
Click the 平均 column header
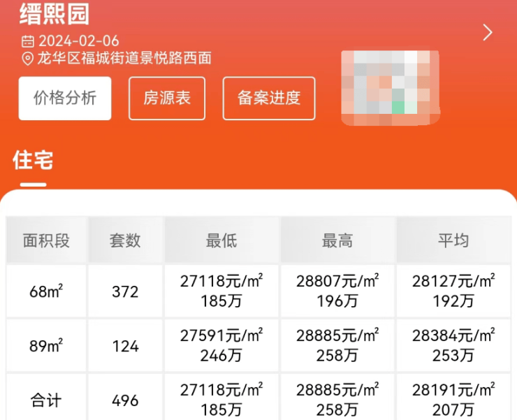pos(453,240)
